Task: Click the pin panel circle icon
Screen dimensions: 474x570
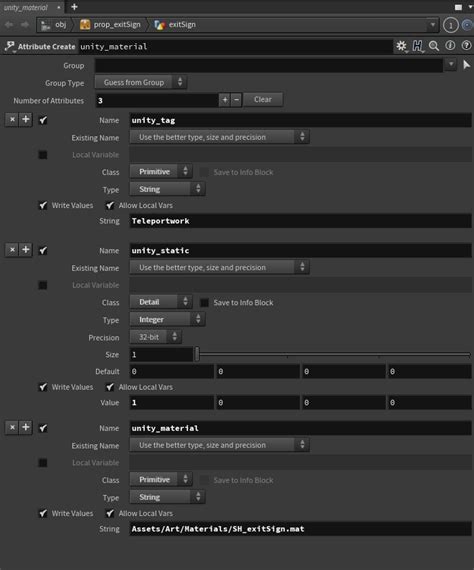Action: pyautogui.click(x=451, y=25)
